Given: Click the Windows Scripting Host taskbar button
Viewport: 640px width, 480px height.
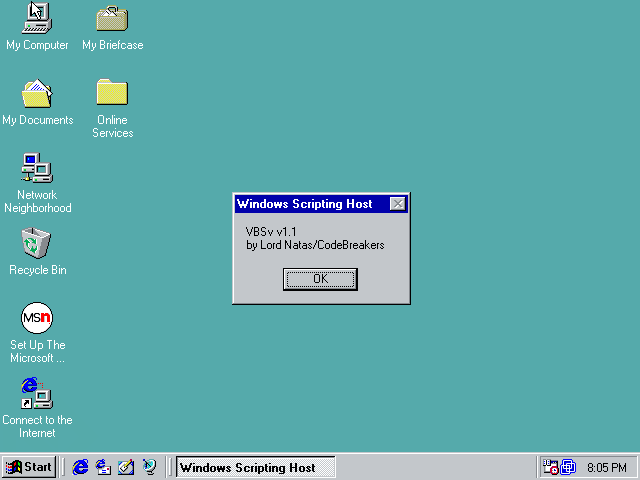Looking at the screenshot, I should (x=256, y=467).
